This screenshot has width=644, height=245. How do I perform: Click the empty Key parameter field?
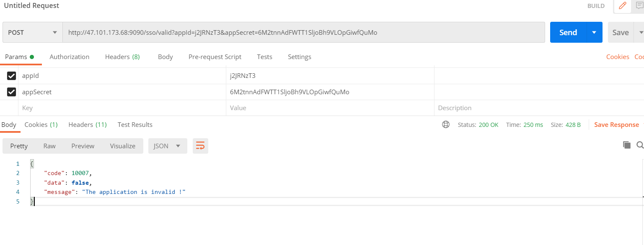[x=122, y=108]
